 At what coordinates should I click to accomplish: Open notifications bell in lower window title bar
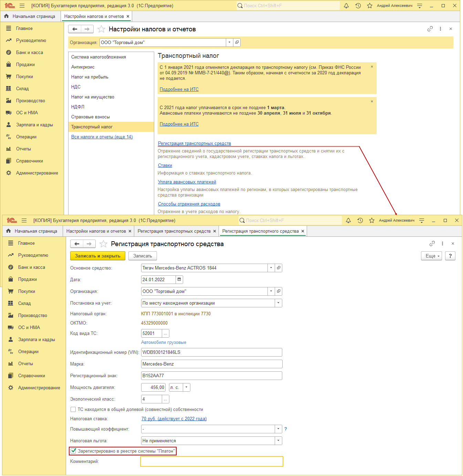coord(348,220)
